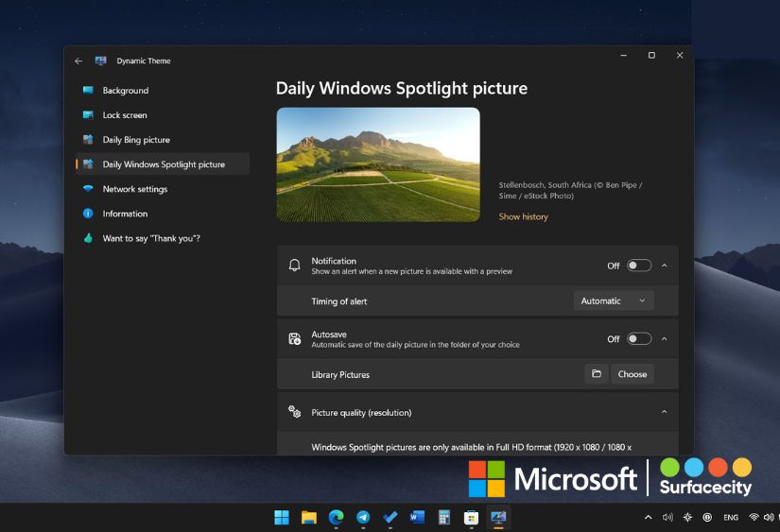The image size is (780, 532).
Task: Collapse Picture quality (resolution) section
Action: click(x=665, y=412)
